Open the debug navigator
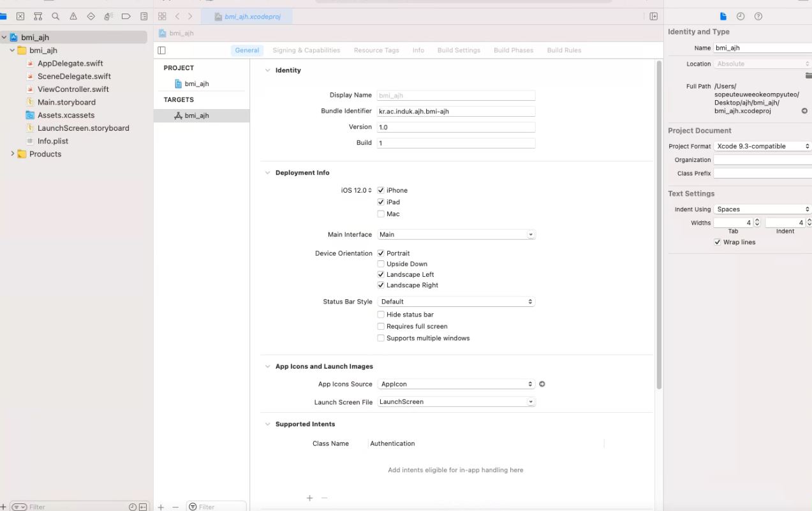Image resolution: width=812 pixels, height=511 pixels. click(108, 16)
